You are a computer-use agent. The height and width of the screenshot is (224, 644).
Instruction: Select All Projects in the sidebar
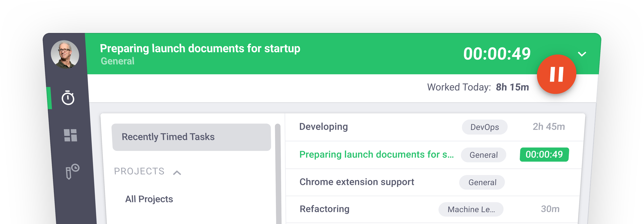149,199
